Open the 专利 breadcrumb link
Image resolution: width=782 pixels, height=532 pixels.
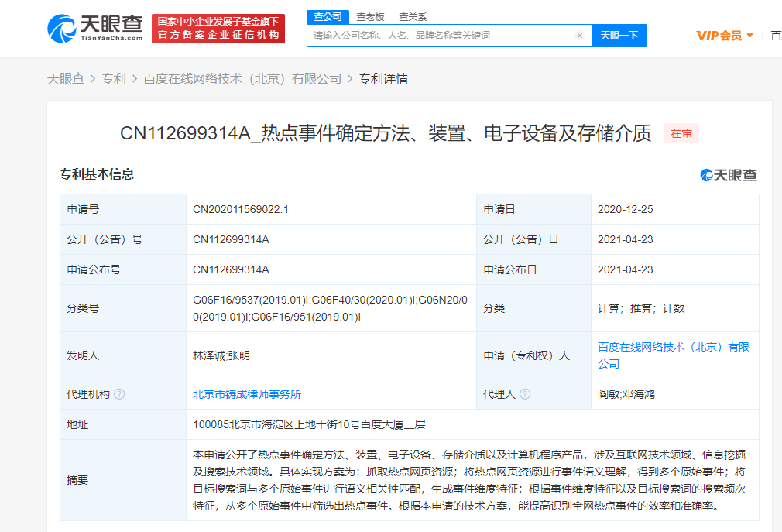(114, 79)
